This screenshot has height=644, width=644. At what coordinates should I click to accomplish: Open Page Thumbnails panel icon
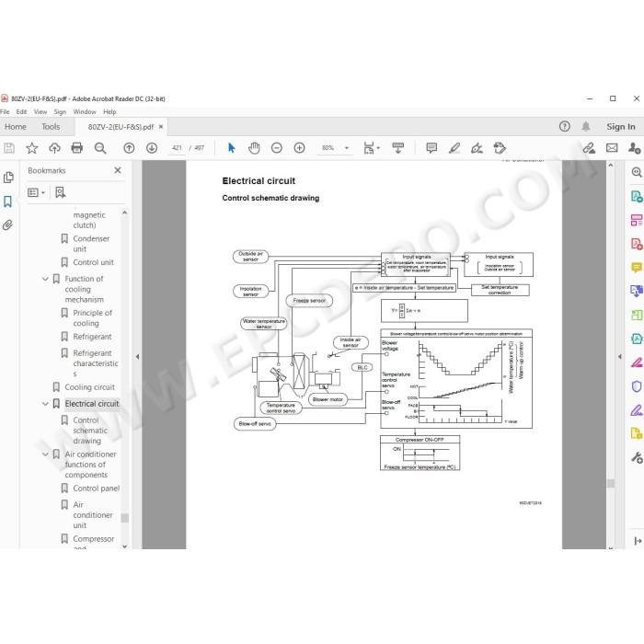point(8,178)
